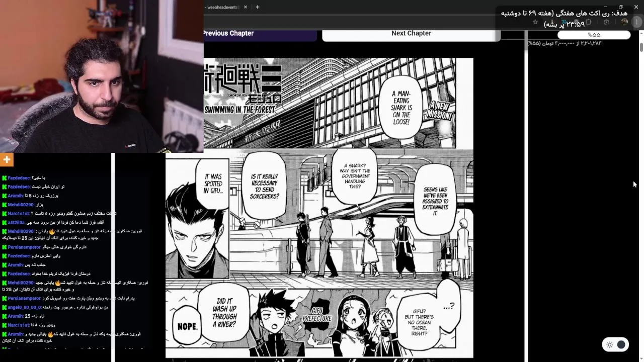Click the 'Swimming in the Forest' chapter title
Viewport: 644px width, 362px height.
(240, 110)
